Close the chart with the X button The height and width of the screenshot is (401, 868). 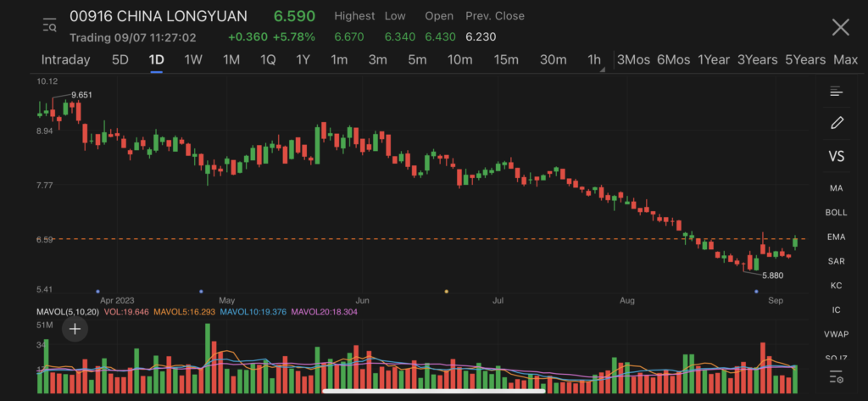[x=840, y=27]
